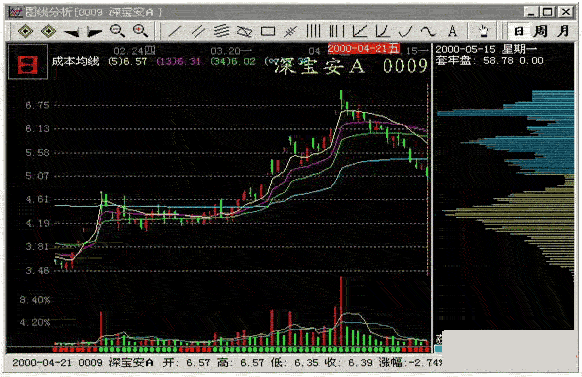Select the hand pan tool

coord(483,31)
